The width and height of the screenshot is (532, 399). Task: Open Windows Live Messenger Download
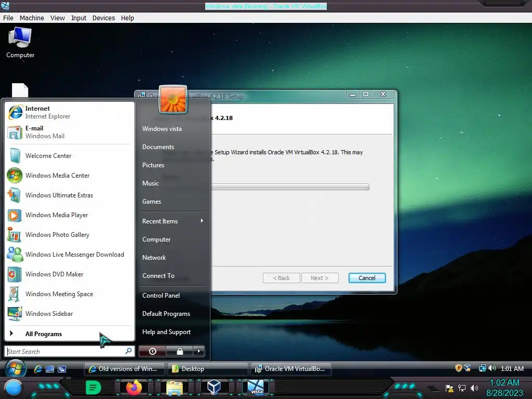click(70, 255)
